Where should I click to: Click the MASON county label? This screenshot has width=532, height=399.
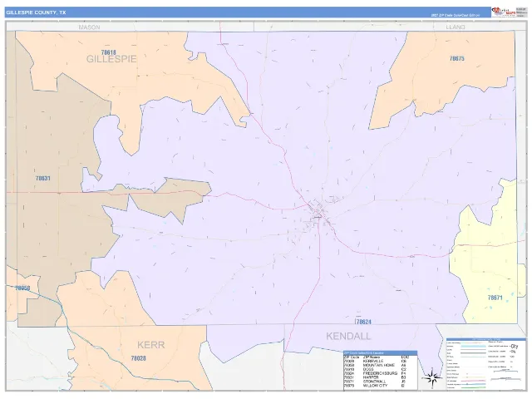(89, 27)
